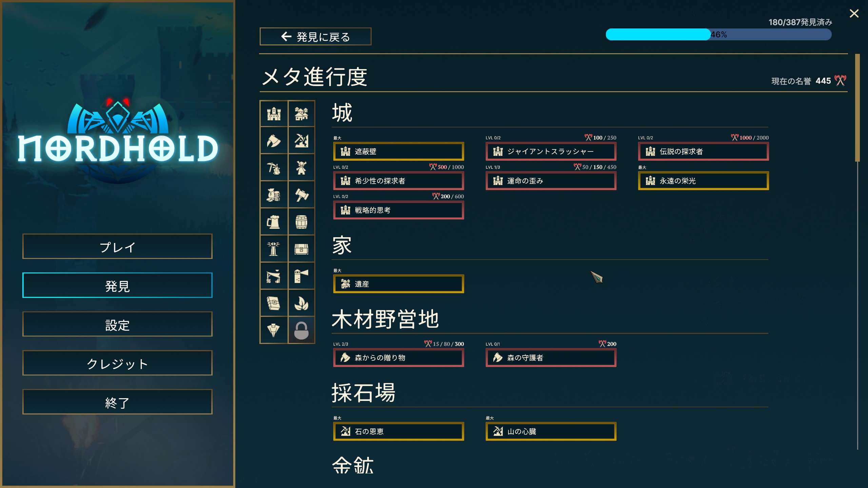Image resolution: width=868 pixels, height=488 pixels.
Task: Select the hammer category icon
Action: tap(301, 195)
